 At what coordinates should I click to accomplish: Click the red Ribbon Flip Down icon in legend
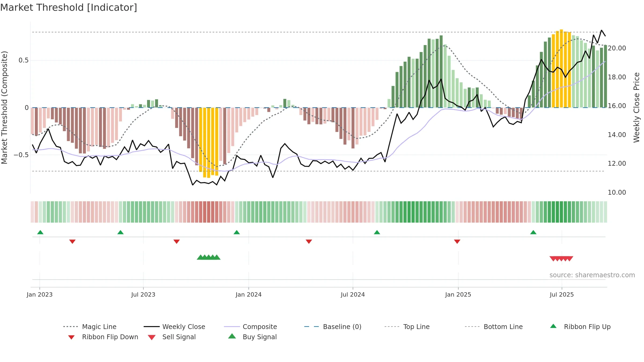(71, 337)
